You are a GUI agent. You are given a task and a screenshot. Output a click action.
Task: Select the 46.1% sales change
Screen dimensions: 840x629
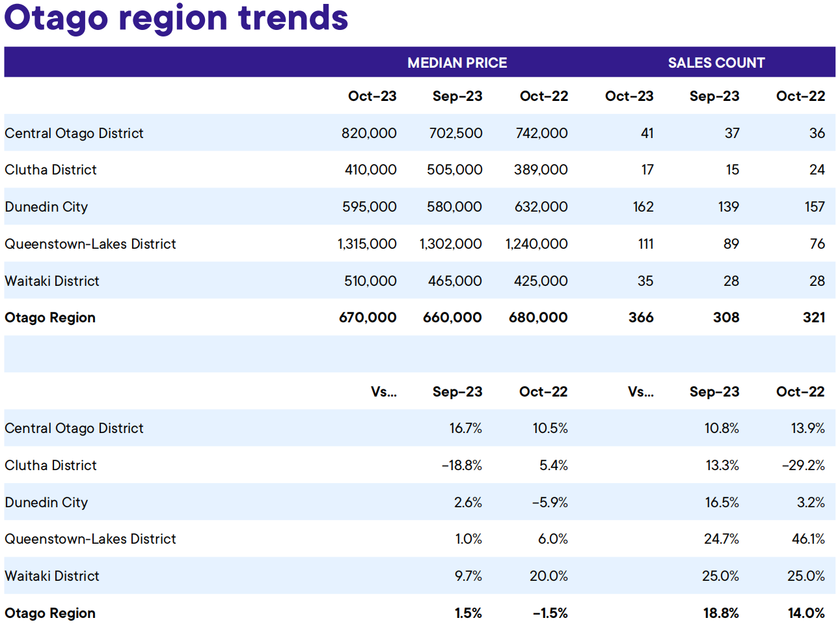808,538
